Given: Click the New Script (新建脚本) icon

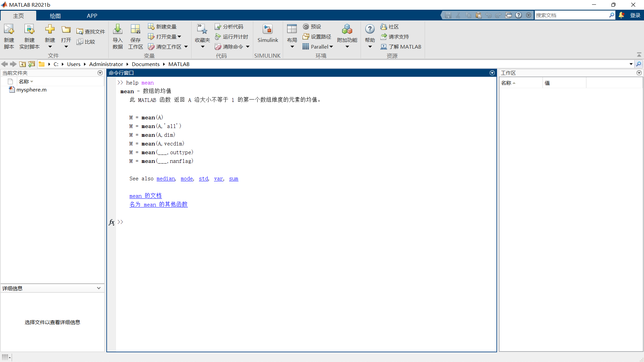Looking at the screenshot, I should [x=9, y=29].
